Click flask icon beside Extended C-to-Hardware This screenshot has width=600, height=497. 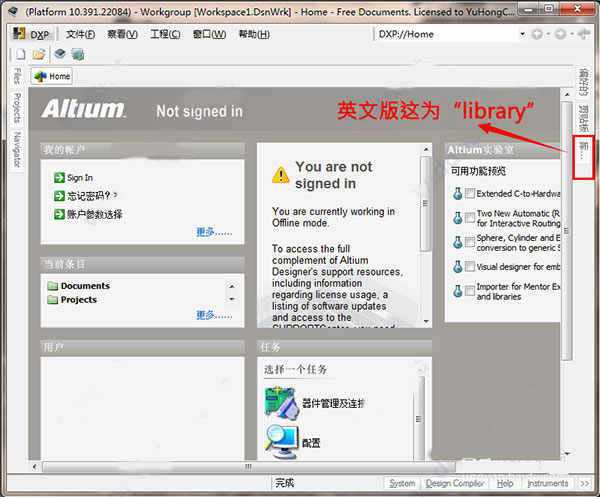(x=458, y=194)
